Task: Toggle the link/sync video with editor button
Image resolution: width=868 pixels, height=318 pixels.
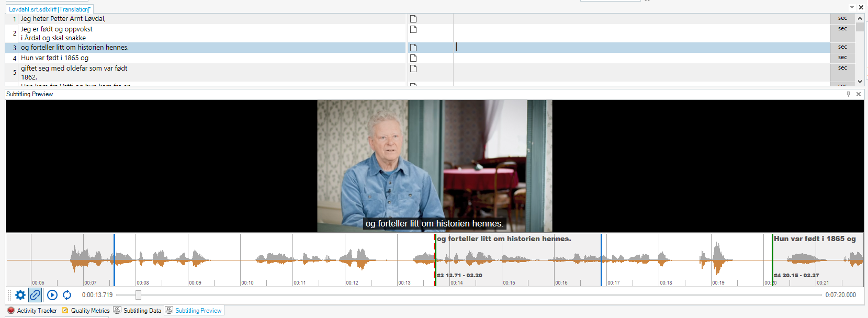Action: coord(35,295)
